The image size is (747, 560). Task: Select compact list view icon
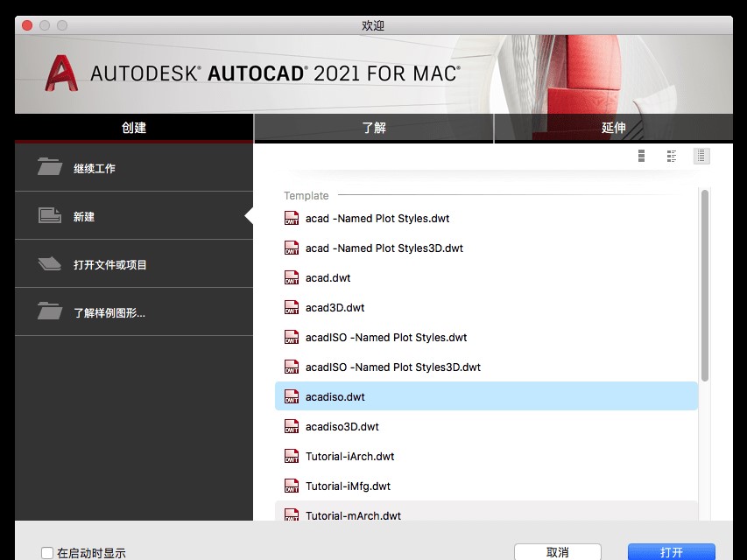click(701, 156)
